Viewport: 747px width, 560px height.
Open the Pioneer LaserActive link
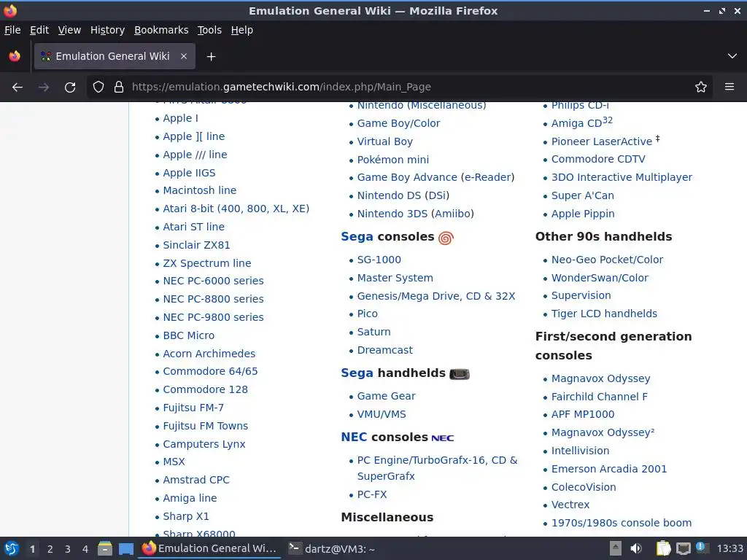click(602, 142)
